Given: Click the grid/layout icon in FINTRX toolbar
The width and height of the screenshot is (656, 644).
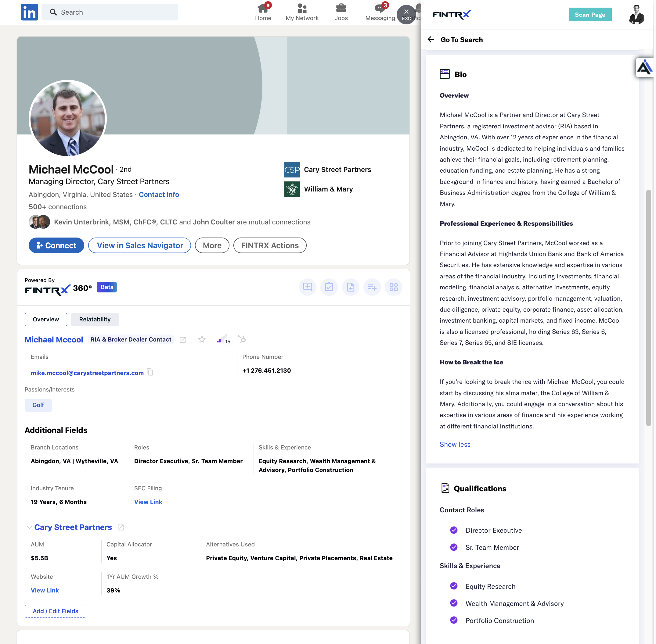Looking at the screenshot, I should (394, 287).
